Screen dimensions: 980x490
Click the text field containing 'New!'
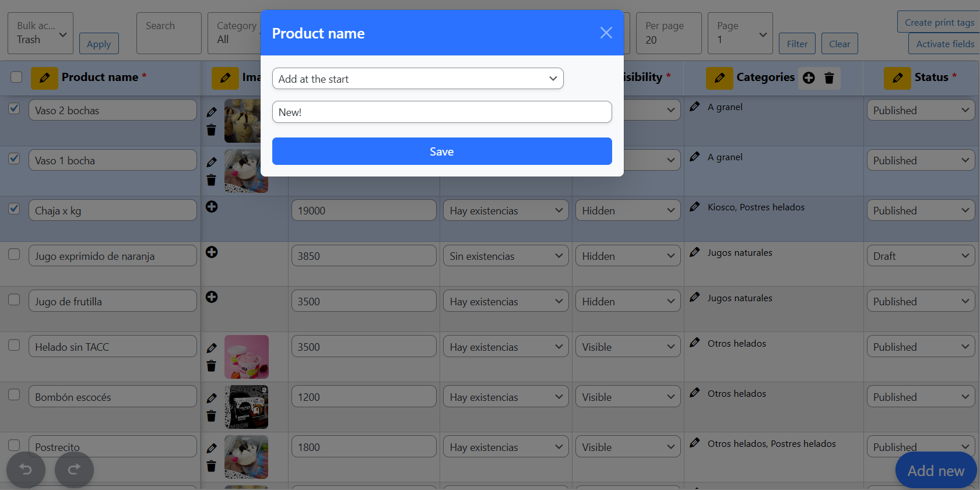[x=441, y=112]
